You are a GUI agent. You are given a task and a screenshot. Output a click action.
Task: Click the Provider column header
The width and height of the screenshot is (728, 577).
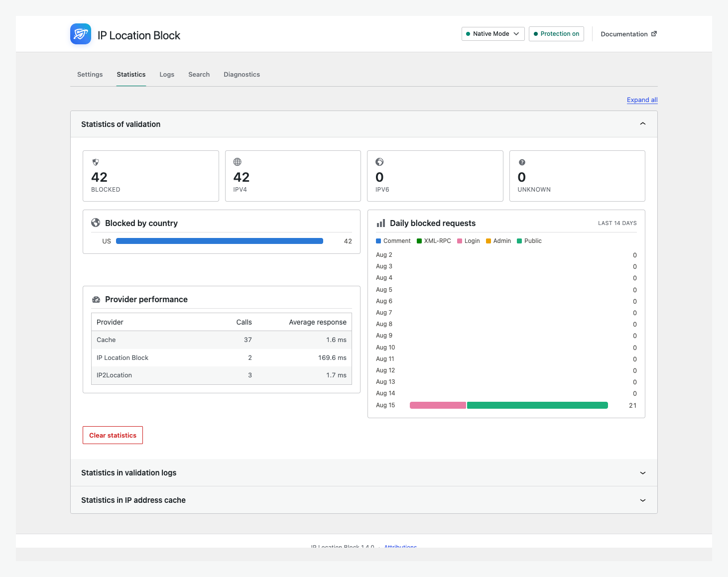110,322
